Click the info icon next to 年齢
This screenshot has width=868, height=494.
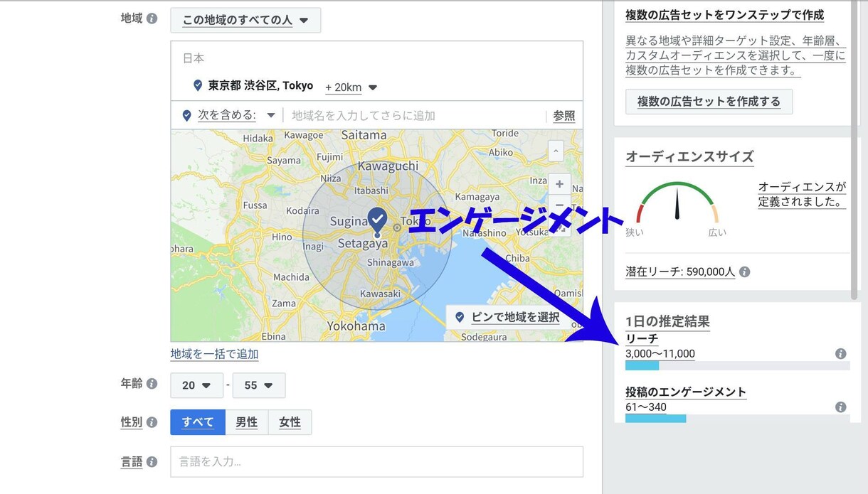(x=152, y=384)
